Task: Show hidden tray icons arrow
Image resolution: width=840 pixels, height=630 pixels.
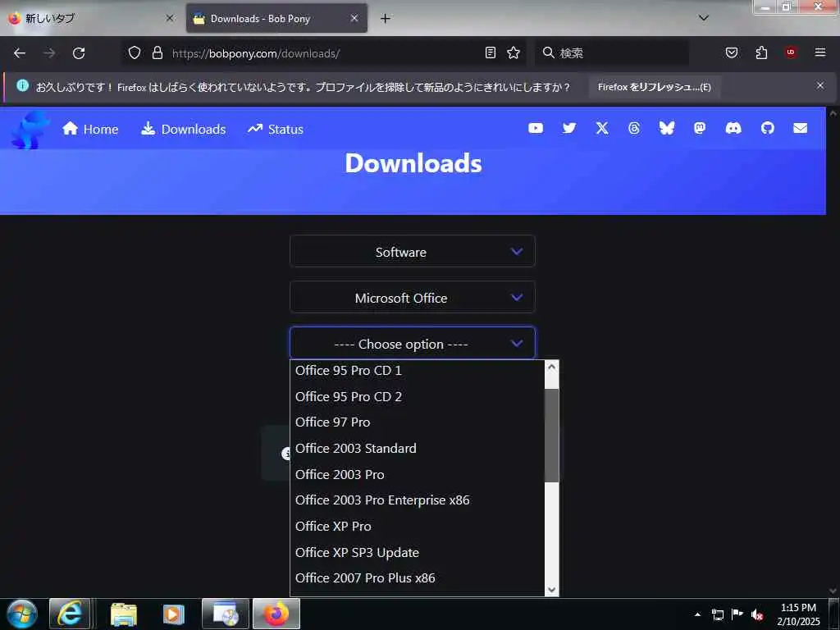Action: 697,614
